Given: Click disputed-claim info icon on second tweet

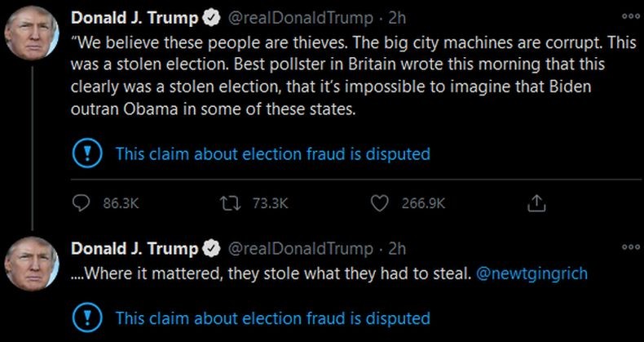Looking at the screenshot, I should [x=86, y=318].
